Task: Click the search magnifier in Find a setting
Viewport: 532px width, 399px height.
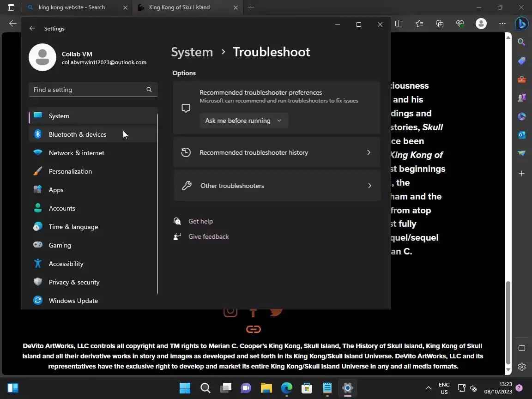Action: [x=149, y=90]
